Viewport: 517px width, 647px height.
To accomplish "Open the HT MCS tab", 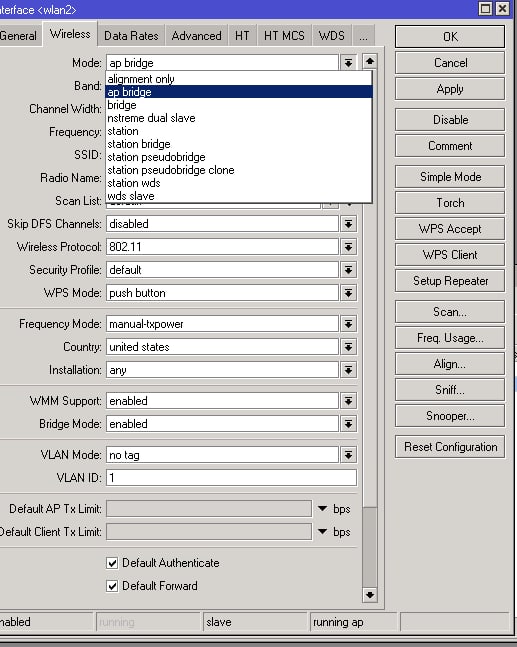I will click(x=284, y=36).
